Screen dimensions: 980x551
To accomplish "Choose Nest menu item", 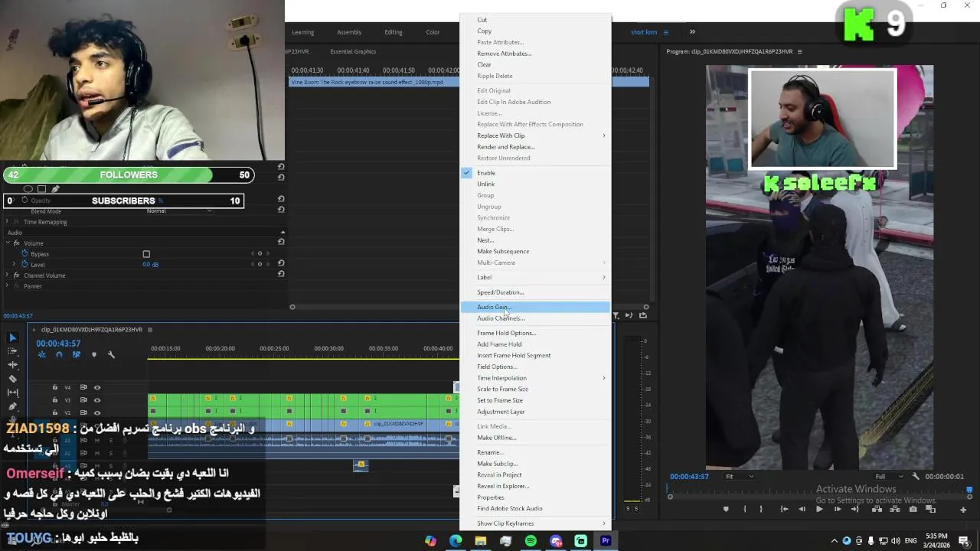I will (x=535, y=240).
